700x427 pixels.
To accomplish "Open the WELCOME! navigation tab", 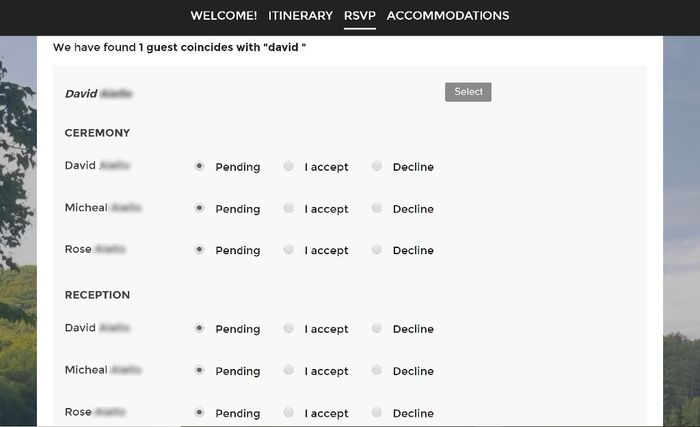I will pyautogui.click(x=223, y=15).
